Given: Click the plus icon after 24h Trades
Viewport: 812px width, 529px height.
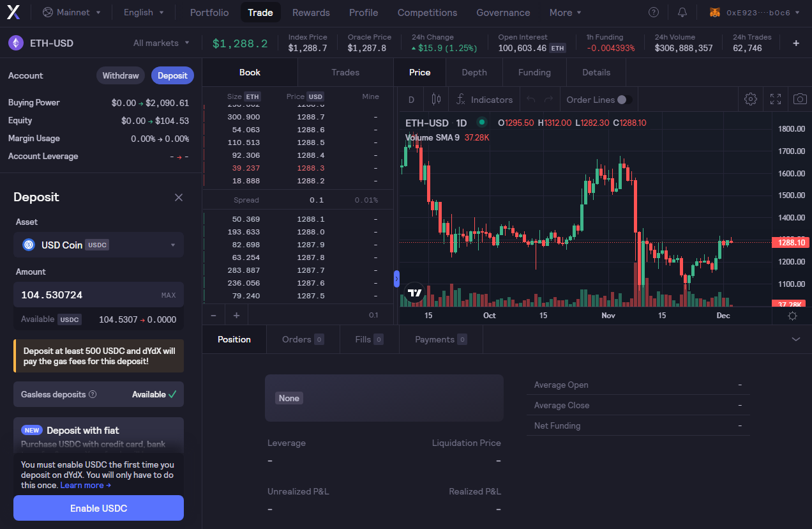Looking at the screenshot, I should 796,43.
